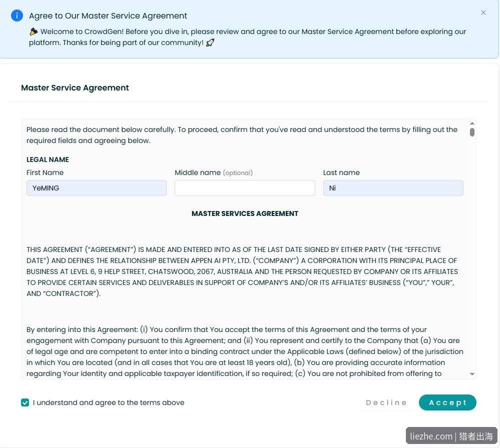Click the Master Service Agreement section heading
Screen dimensions: 500x448
pyautogui.click(x=75, y=87)
